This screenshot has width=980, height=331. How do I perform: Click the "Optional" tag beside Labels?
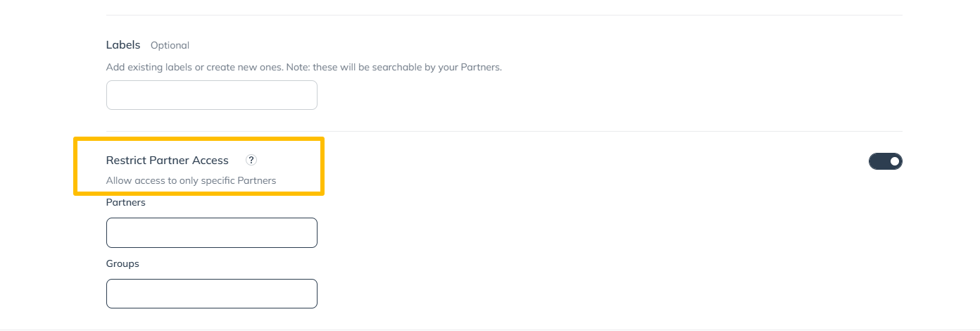pos(170,46)
